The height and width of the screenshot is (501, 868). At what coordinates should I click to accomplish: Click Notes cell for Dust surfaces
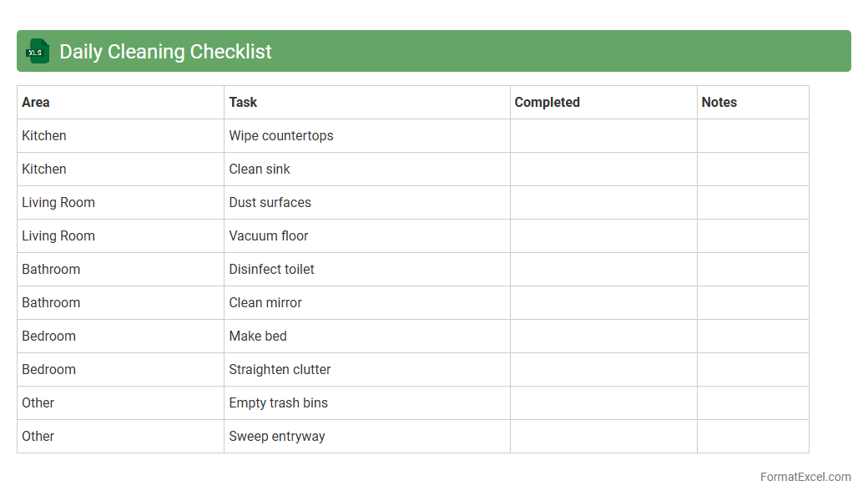pyautogui.click(x=753, y=202)
